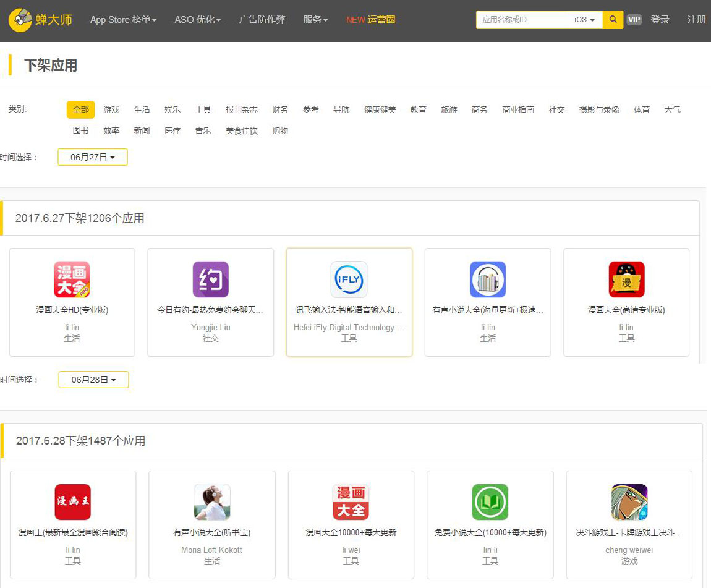Viewport: 711px width, 588px height.
Task: Click the yellow search magnifier button
Action: (x=613, y=20)
